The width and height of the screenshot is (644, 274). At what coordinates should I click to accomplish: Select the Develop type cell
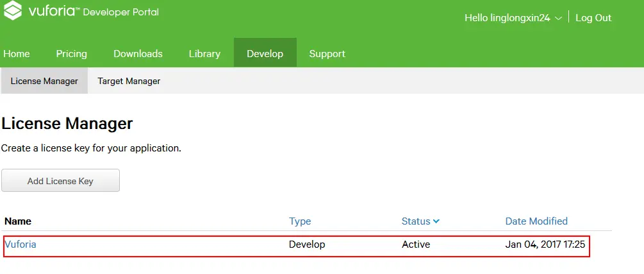tap(307, 244)
